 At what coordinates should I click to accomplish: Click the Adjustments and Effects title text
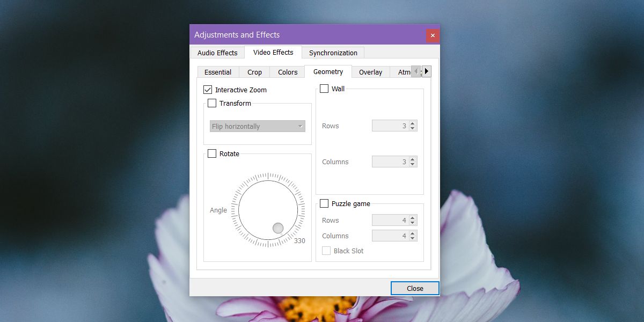click(237, 35)
